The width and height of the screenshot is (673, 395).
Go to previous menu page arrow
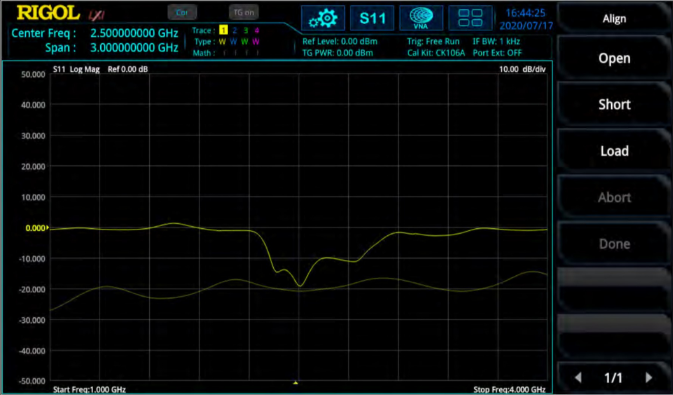click(578, 377)
